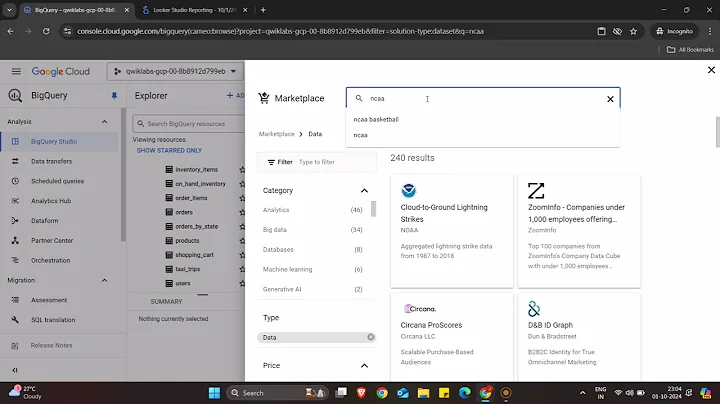Open the project selector dropdown
720x404 pixels.
174,72
